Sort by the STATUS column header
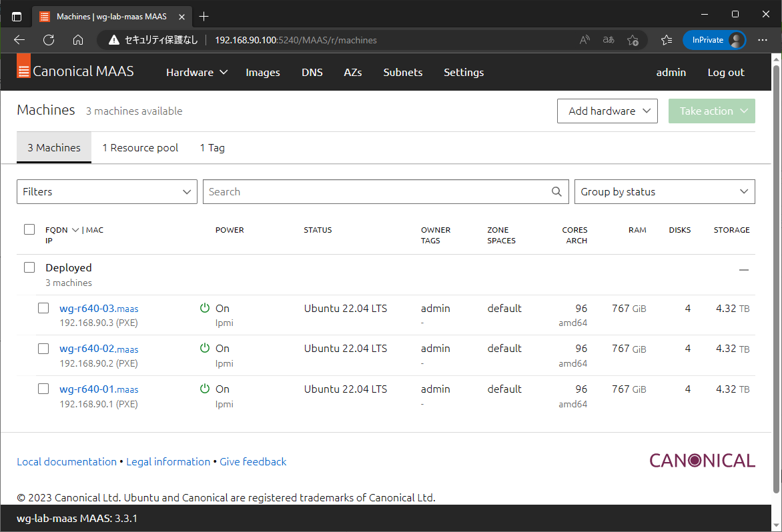 click(318, 229)
